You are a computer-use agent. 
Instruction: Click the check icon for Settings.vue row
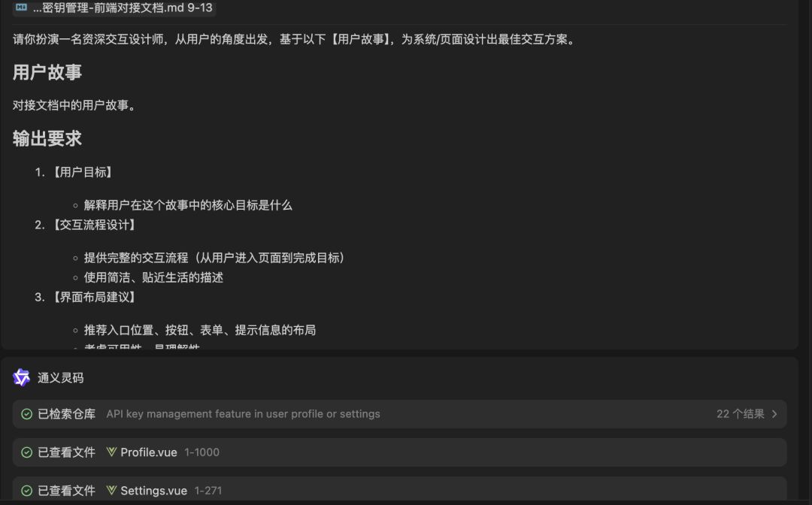(26, 491)
